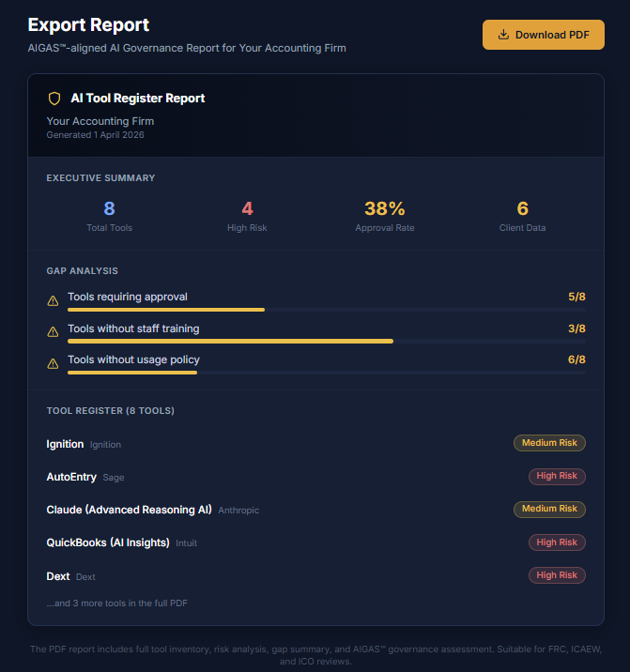Image resolution: width=630 pixels, height=672 pixels.
Task: Click the High Risk badge for Dext
Action: 557,575
